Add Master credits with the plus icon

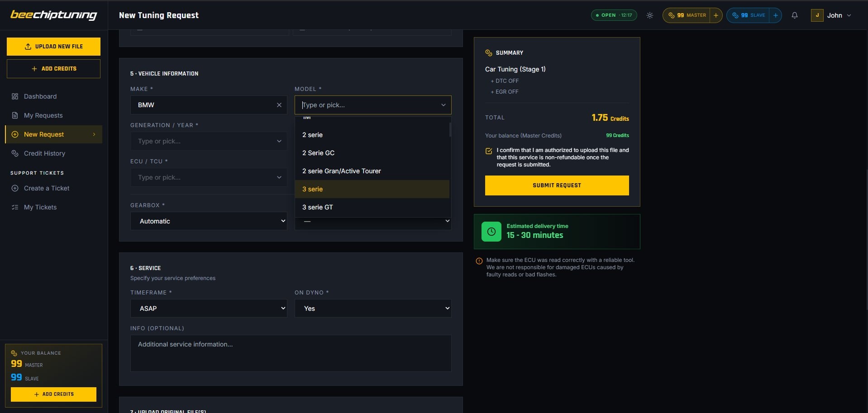(x=716, y=15)
